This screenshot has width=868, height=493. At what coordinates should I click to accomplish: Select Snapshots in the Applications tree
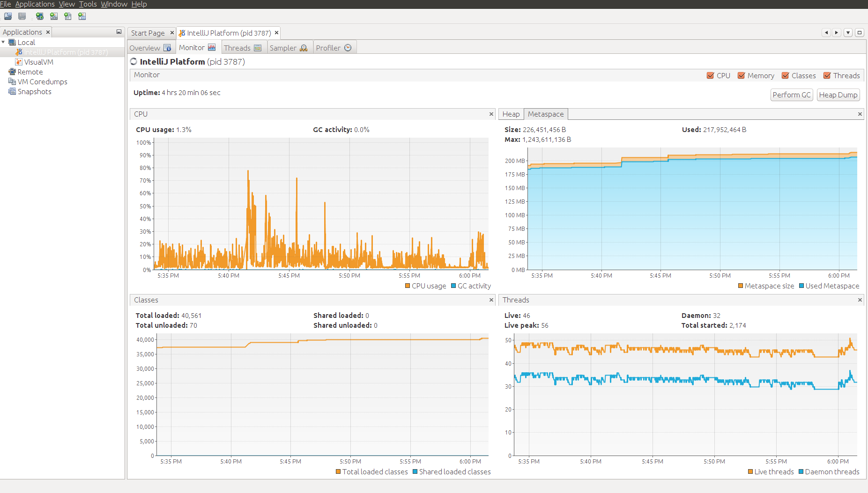coord(34,91)
